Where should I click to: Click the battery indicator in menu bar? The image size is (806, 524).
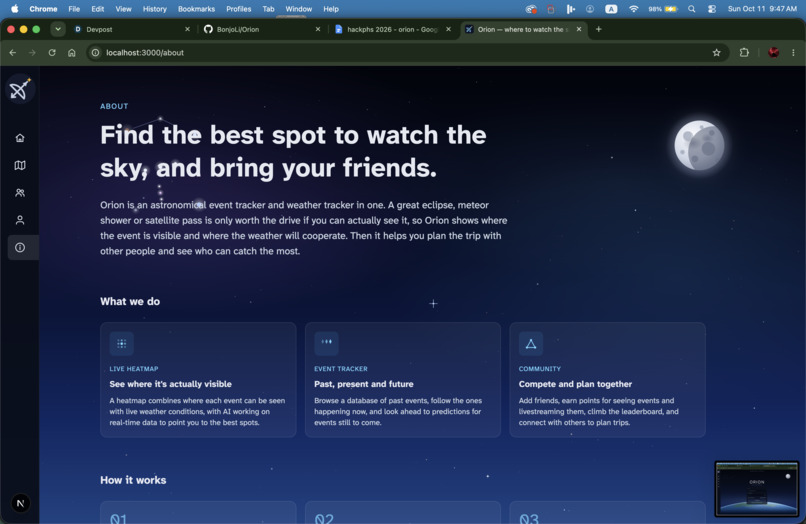[x=663, y=9]
